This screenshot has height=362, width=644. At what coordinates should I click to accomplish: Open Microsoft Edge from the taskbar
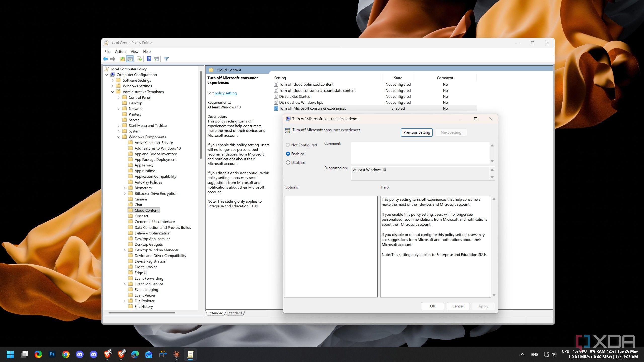tap(135, 354)
